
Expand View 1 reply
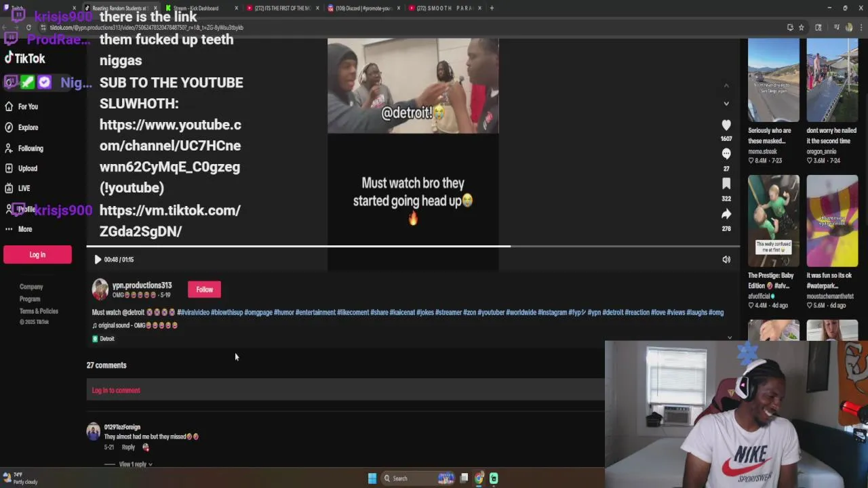tap(136, 464)
